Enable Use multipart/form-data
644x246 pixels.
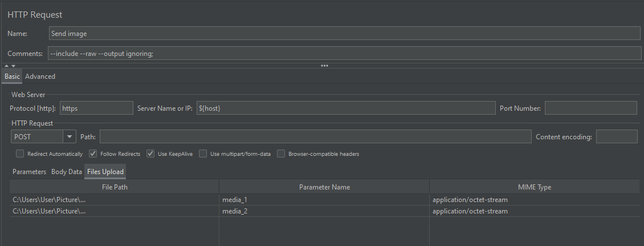pos(203,154)
